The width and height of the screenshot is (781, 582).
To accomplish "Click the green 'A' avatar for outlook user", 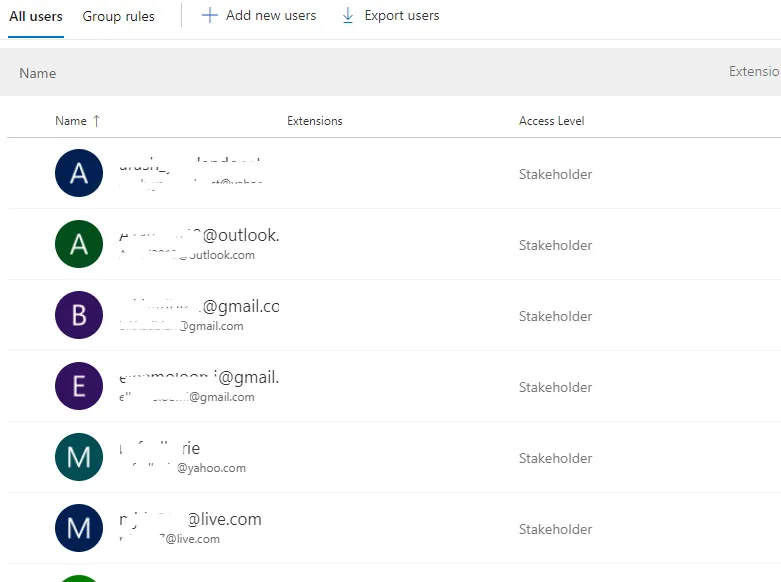I will point(79,245).
